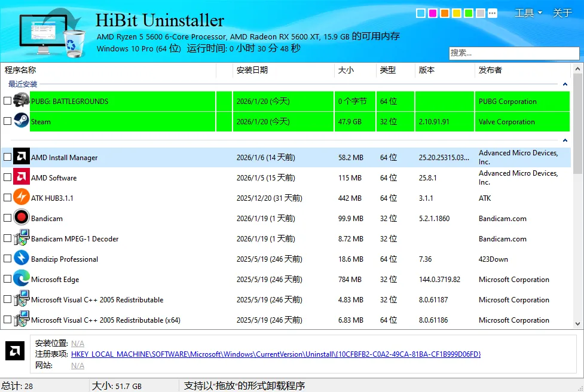The image size is (584, 392).
Task: Enable the Bandicam MPEG-1 Decoder checkbox
Action: pos(7,238)
